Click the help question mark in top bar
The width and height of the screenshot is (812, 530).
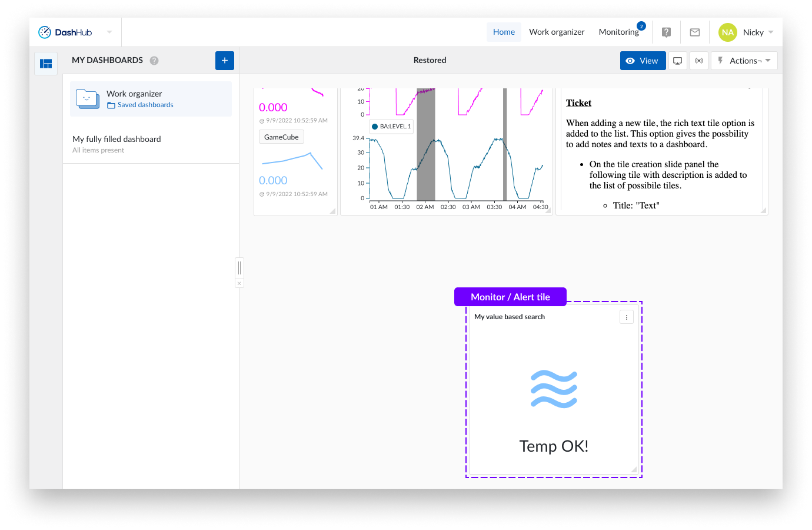[x=666, y=32]
